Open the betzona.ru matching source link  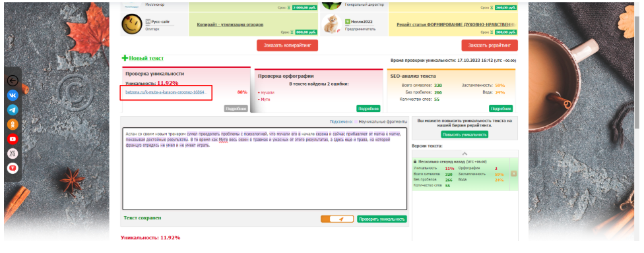166,92
